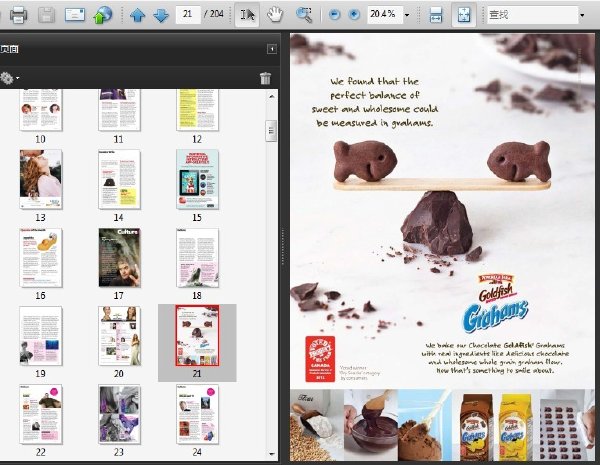Click the zoom percentage field 20.4%
Viewport: 600px width, 465px height.
point(385,15)
